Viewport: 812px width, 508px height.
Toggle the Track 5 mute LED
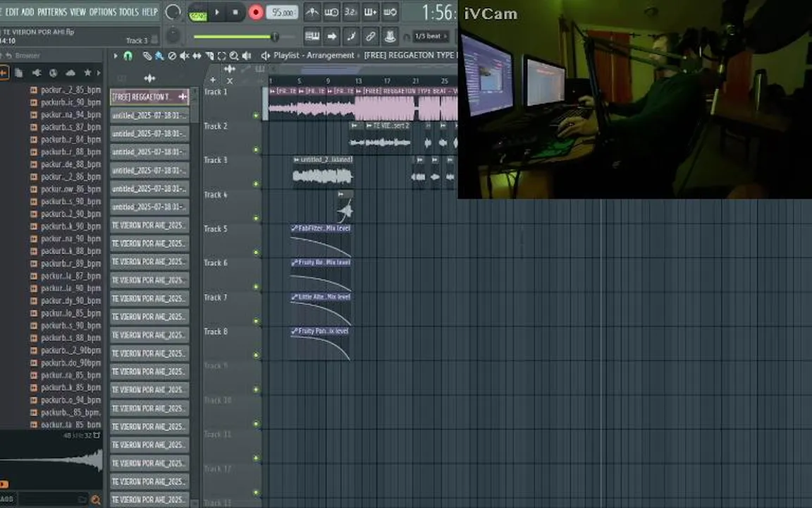(x=256, y=253)
